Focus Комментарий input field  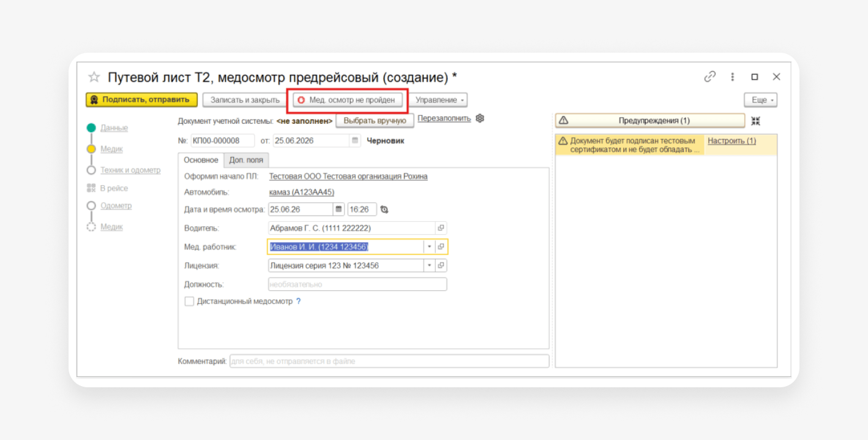coord(389,361)
